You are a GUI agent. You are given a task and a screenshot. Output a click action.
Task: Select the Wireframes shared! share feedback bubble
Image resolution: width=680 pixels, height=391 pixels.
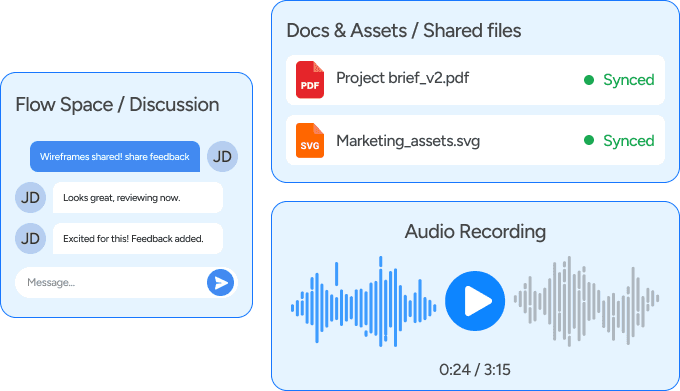tap(115, 156)
